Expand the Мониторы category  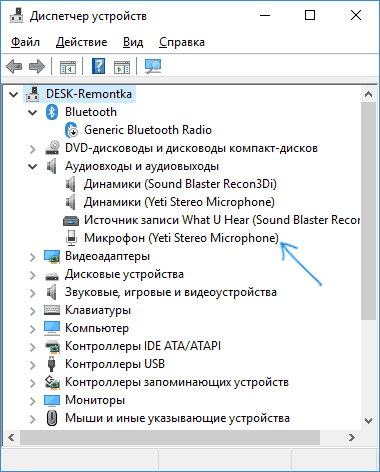click(x=33, y=401)
